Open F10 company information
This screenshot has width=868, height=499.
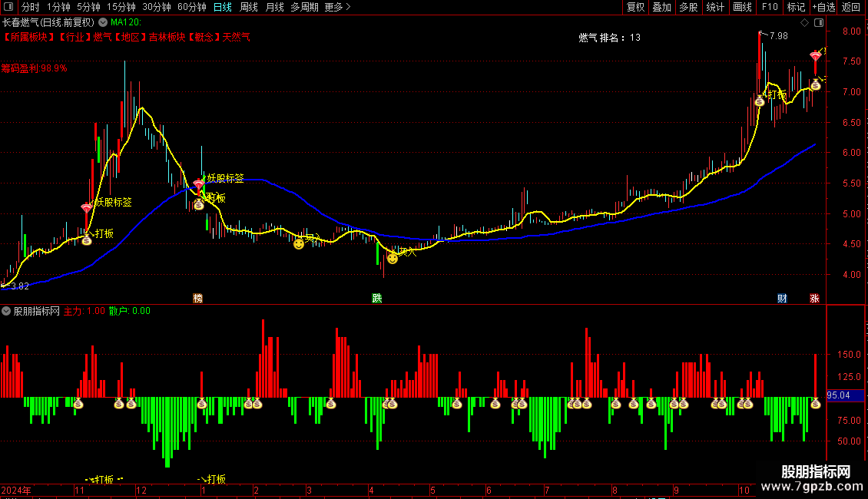(770, 7)
